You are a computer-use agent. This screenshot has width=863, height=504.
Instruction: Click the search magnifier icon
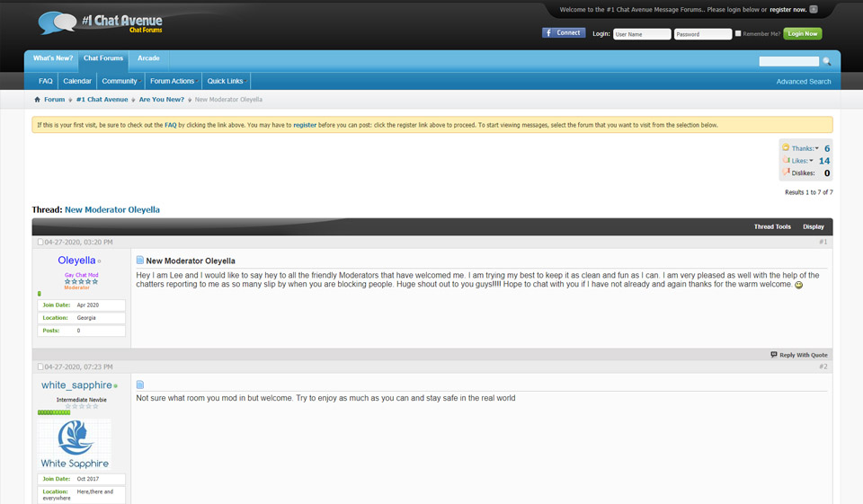point(827,62)
